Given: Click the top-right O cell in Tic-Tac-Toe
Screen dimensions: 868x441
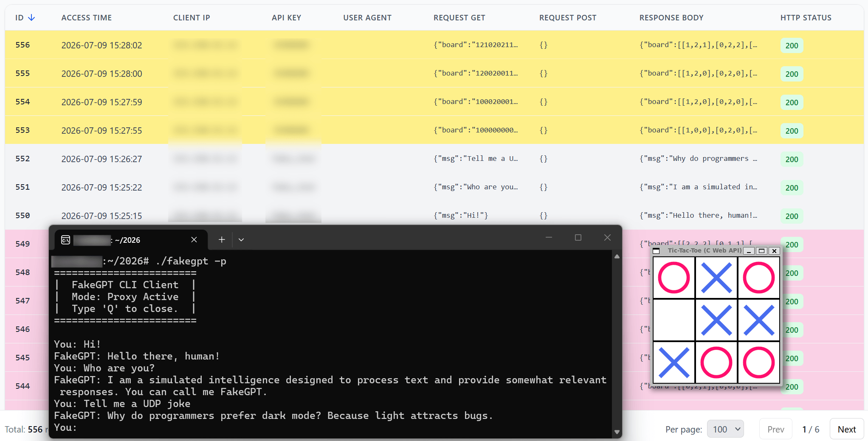Looking at the screenshot, I should 759,278.
